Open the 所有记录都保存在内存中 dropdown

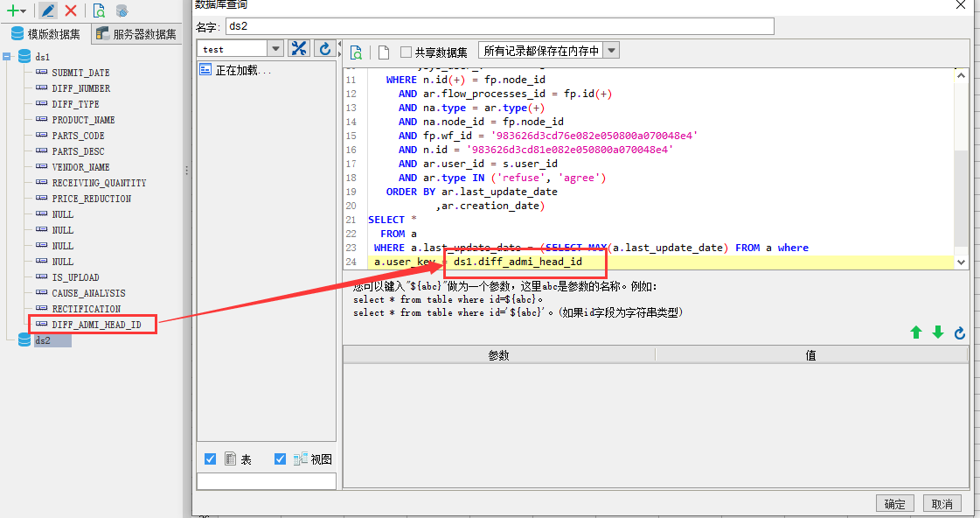click(x=612, y=51)
